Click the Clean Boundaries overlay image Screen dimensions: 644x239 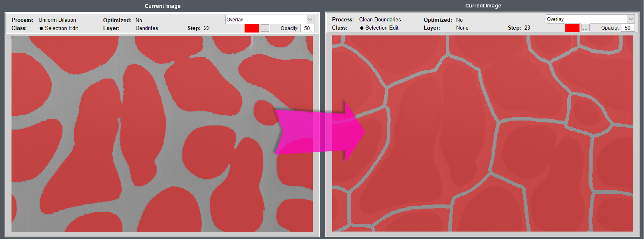[482, 133]
